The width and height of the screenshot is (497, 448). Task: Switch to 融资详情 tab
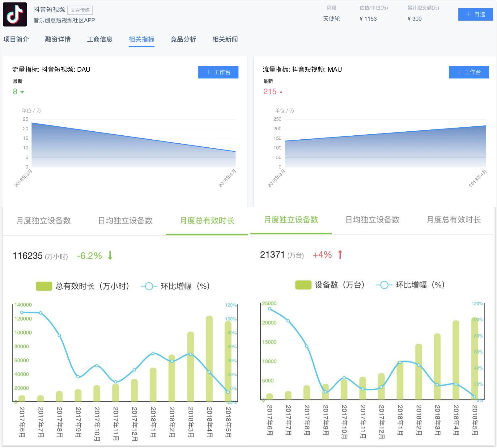(58, 39)
